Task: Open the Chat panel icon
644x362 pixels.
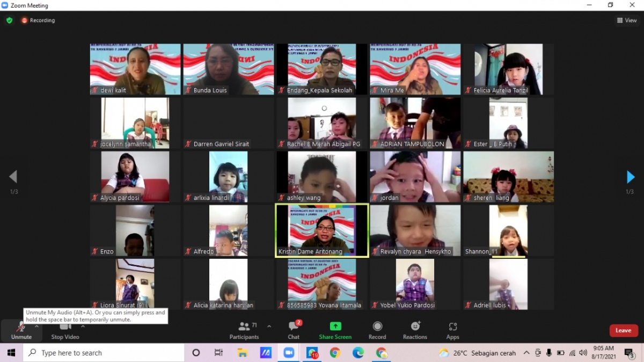Action: [294, 330]
